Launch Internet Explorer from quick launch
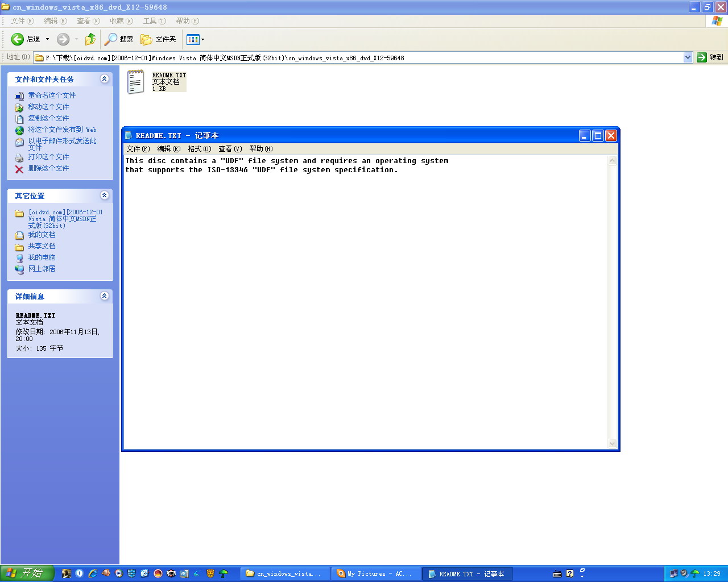Viewport: 728px width, 582px height. [x=93, y=573]
